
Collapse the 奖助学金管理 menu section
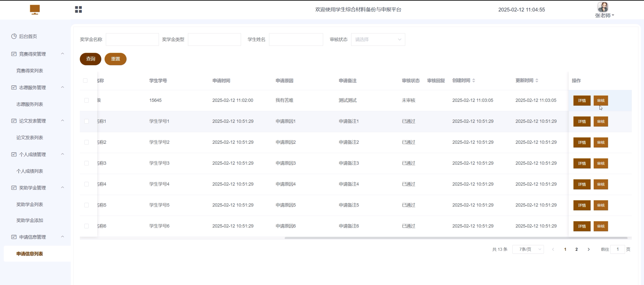(x=63, y=188)
